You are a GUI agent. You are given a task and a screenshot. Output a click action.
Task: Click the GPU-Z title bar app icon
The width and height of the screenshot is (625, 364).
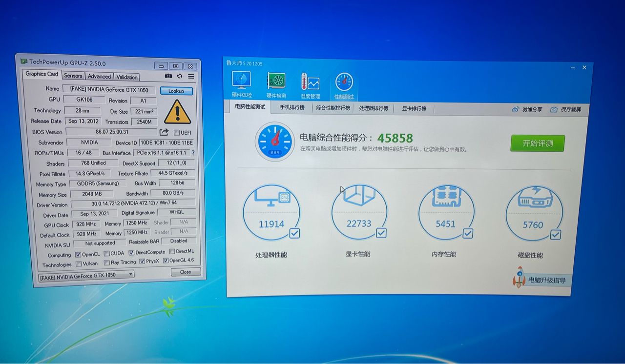pyautogui.click(x=24, y=61)
